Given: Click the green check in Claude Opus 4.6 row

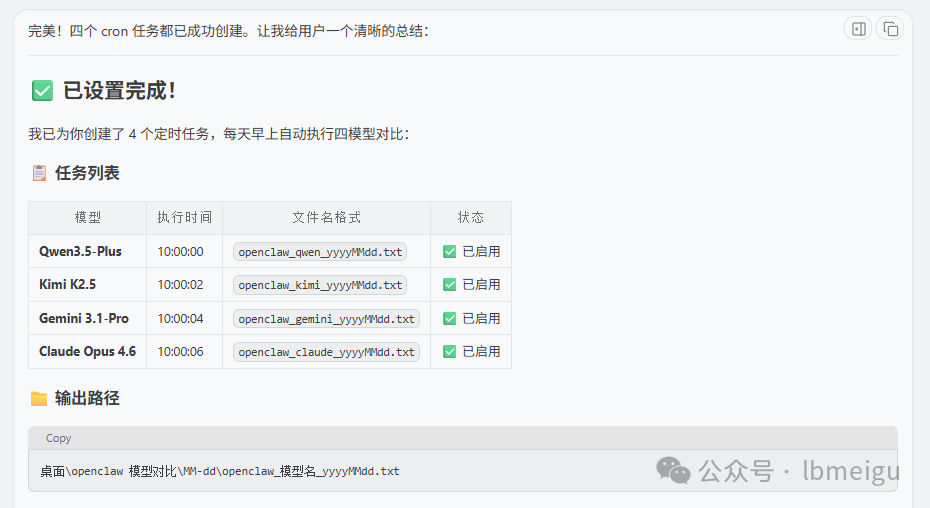Looking at the screenshot, I should point(450,352).
